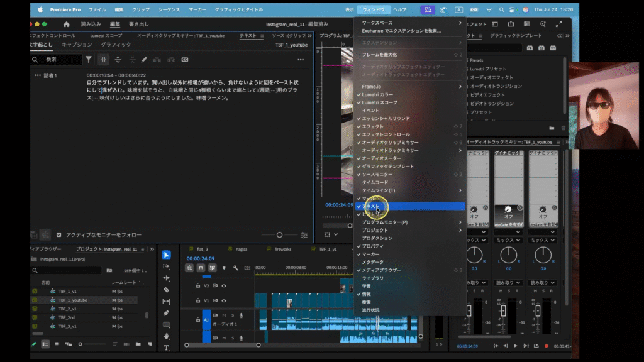The image size is (644, 362).
Task: Open the 書き出し workspace
Action: pos(139,25)
